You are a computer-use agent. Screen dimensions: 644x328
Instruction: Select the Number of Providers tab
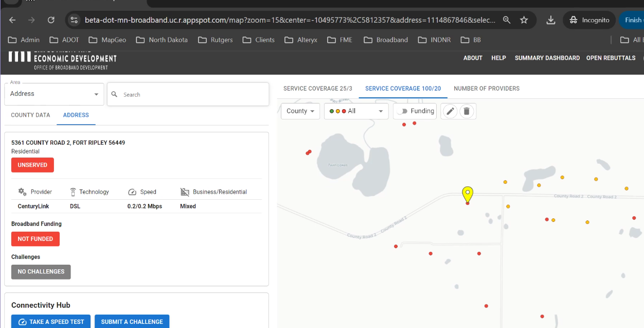[x=486, y=89]
